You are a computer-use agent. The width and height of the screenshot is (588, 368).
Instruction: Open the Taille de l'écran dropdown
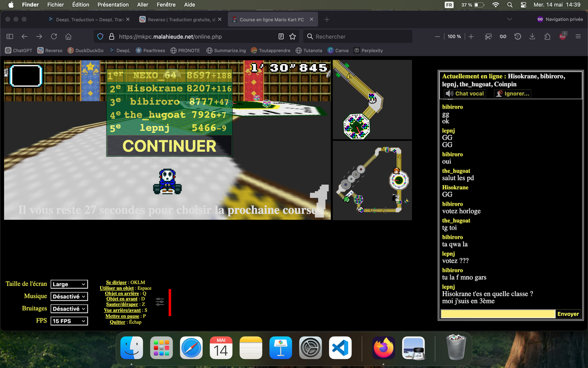coord(69,284)
